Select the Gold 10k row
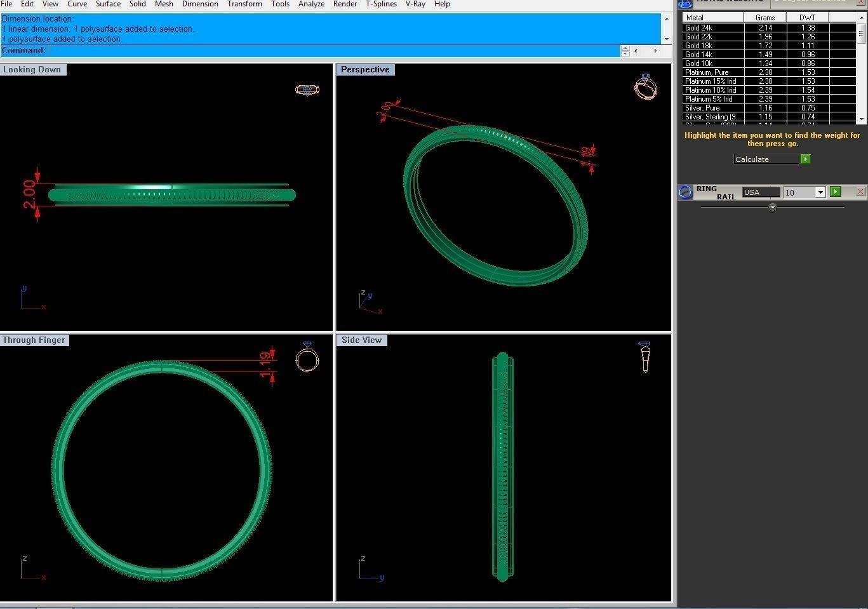This screenshot has width=868, height=609. (770, 64)
